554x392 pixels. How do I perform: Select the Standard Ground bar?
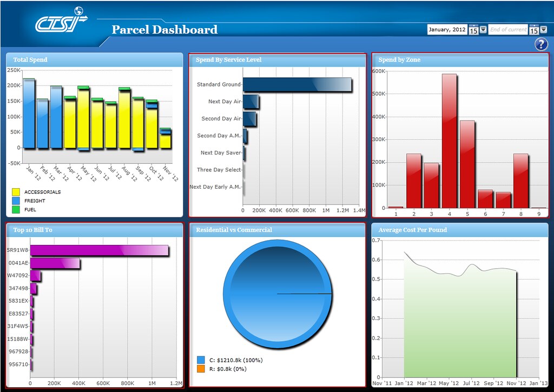point(298,85)
